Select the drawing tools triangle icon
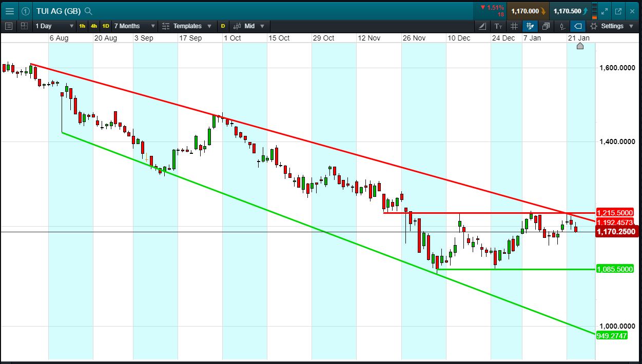The width and height of the screenshot is (642, 364). pyautogui.click(x=482, y=26)
